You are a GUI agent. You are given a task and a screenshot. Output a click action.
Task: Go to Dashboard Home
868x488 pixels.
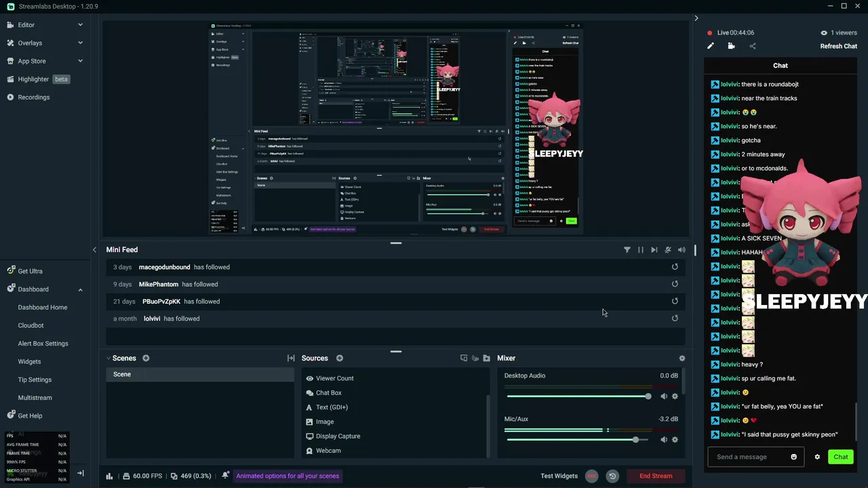pos(43,307)
